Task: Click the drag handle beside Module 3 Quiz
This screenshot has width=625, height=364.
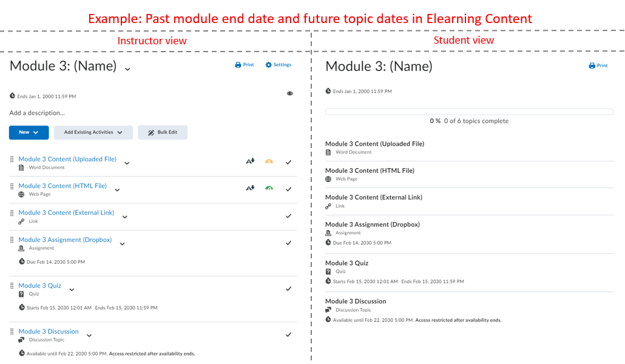Action: [x=12, y=285]
